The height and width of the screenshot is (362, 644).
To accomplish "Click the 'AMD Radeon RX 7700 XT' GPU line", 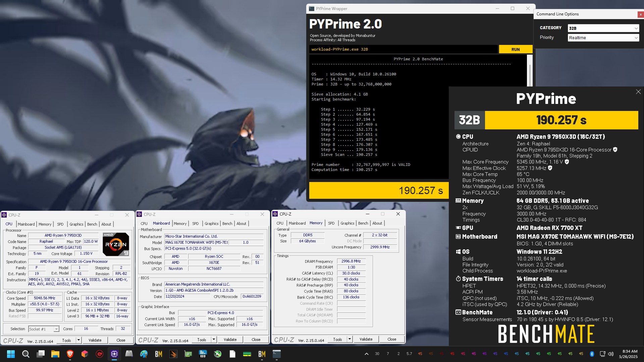I will [549, 228].
